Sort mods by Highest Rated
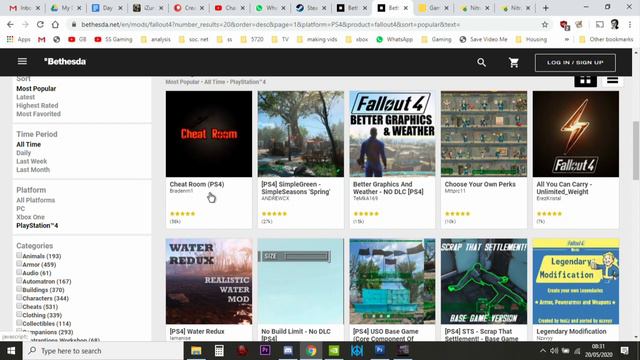The image size is (640, 360). pyautogui.click(x=37, y=105)
